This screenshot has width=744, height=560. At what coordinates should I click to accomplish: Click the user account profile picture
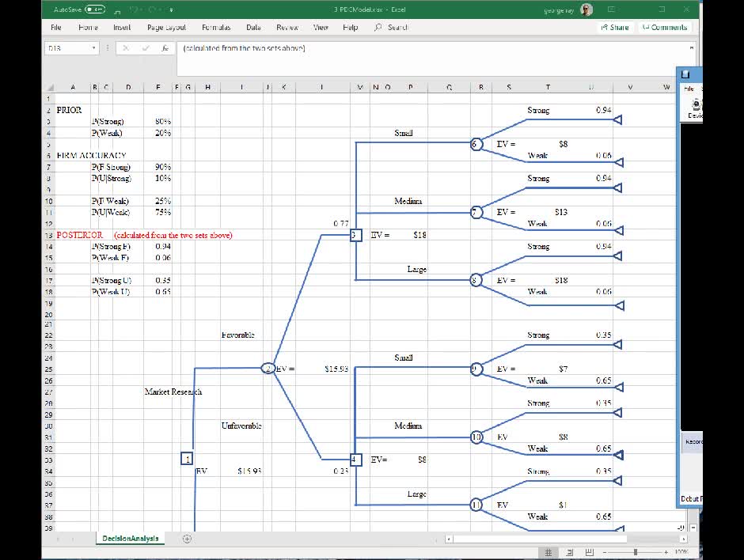pos(586,10)
